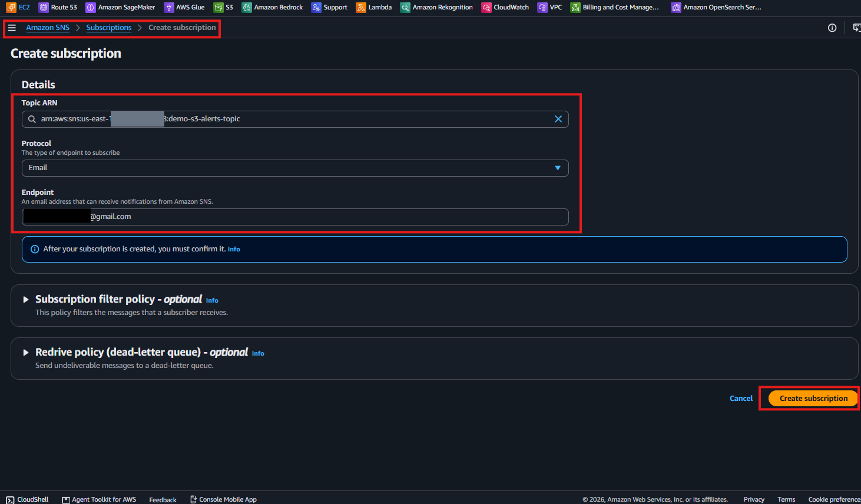
Task: Open Cookie preferences in footer
Action: point(834,499)
